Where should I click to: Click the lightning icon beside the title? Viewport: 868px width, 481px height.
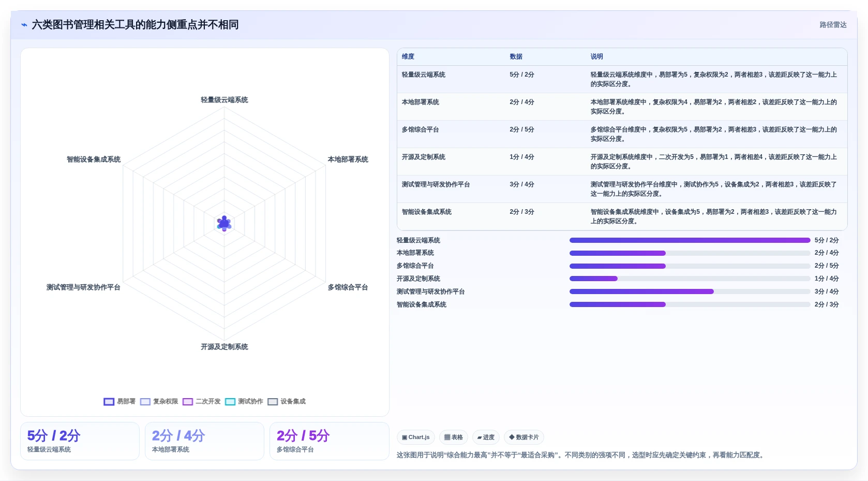tap(24, 25)
